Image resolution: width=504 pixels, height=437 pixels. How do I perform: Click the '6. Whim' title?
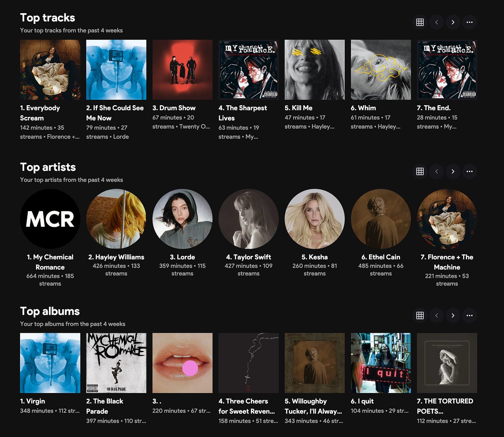363,108
